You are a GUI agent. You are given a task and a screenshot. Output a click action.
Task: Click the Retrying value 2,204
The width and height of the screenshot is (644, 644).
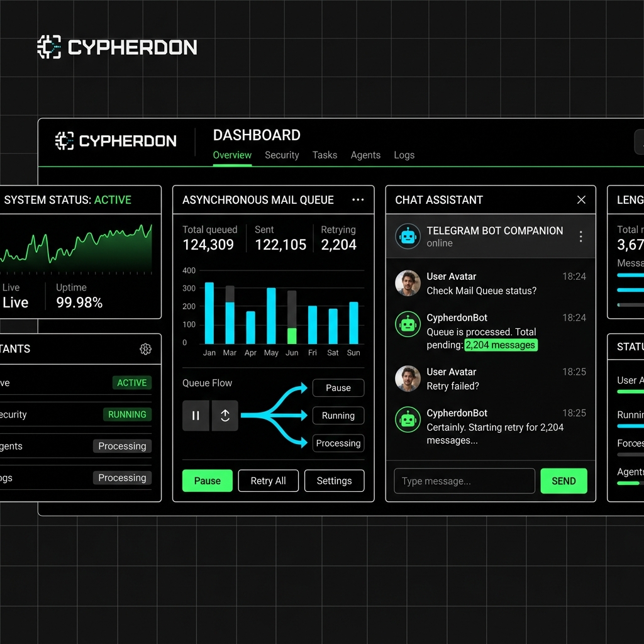click(339, 245)
